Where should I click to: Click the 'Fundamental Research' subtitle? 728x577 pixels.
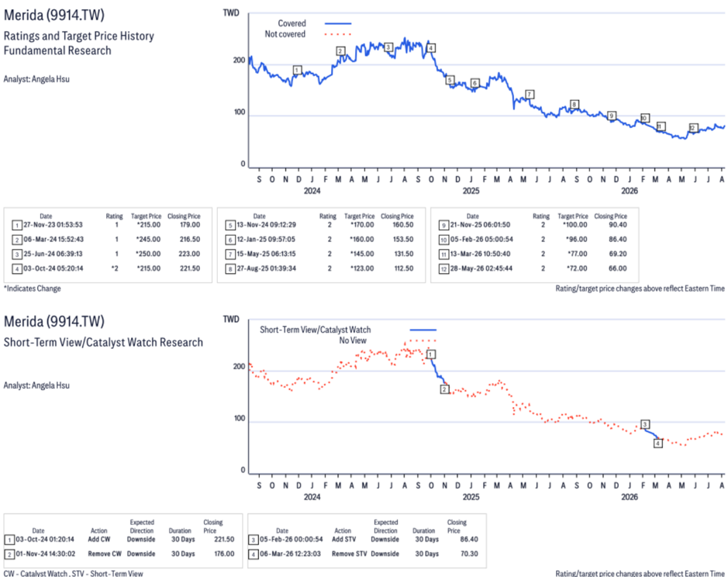(x=57, y=50)
